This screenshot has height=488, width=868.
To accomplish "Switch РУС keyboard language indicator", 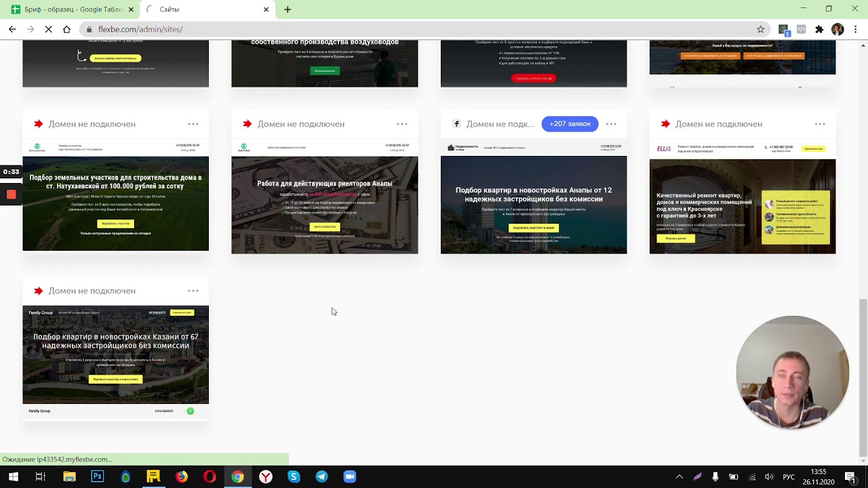I will tap(789, 476).
